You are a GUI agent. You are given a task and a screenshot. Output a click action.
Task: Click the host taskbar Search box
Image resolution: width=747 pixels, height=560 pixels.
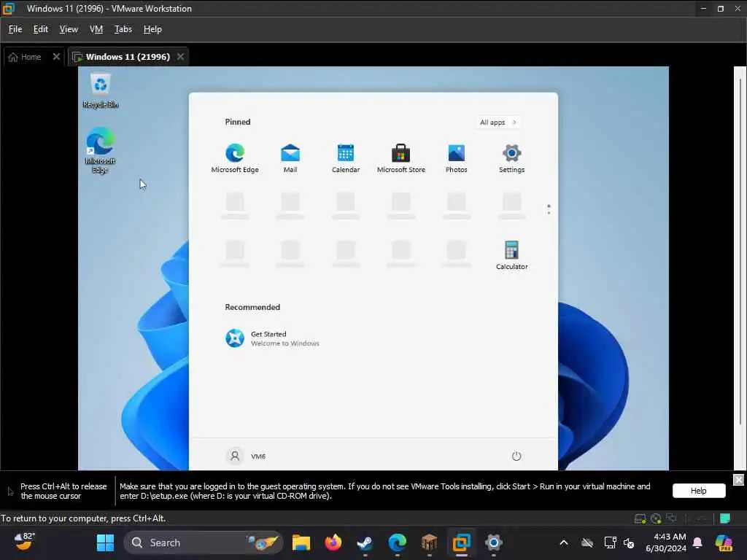click(x=203, y=542)
